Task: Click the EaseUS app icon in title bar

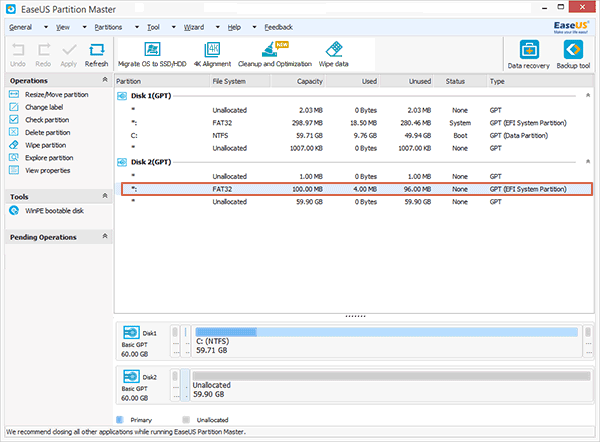Action: (x=11, y=9)
